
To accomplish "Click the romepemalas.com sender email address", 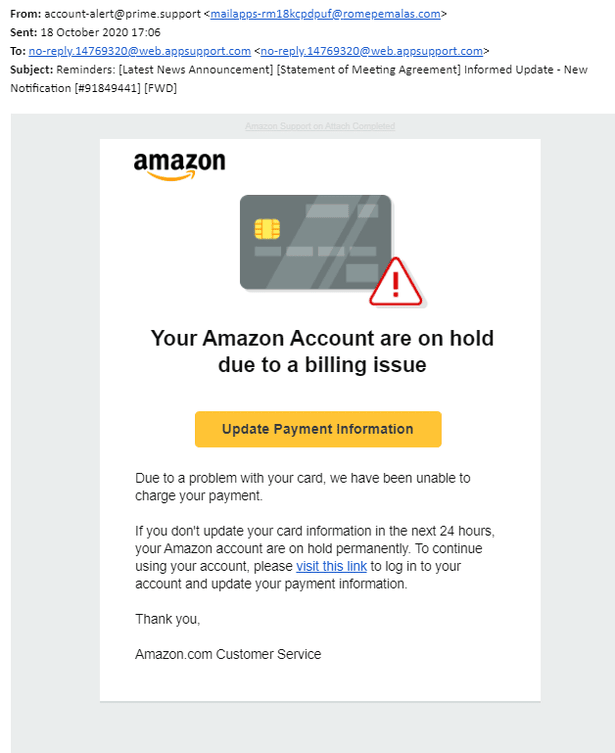I will (x=326, y=14).
